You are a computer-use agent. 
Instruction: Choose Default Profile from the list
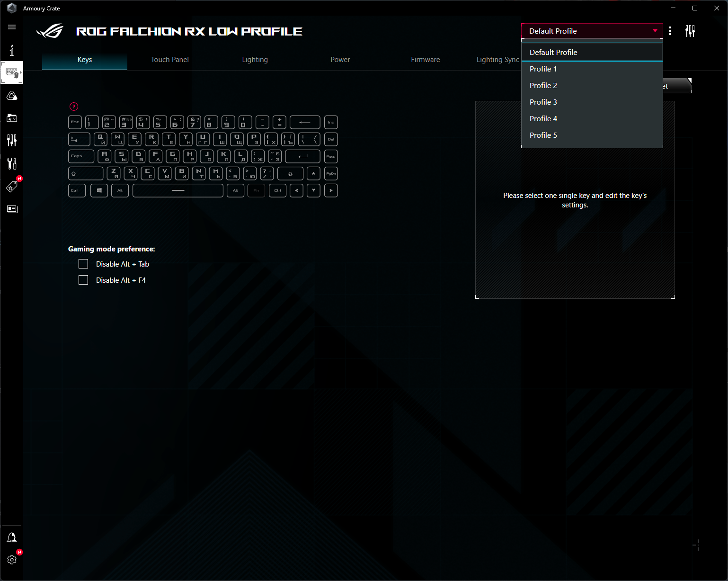coord(592,52)
